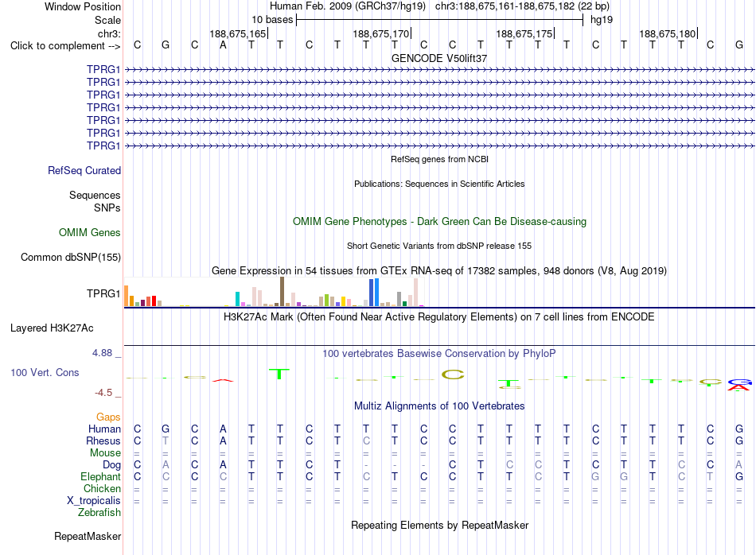Click the Layered H3K27Ac track label
756x555 pixels.
pyautogui.click(x=52, y=328)
